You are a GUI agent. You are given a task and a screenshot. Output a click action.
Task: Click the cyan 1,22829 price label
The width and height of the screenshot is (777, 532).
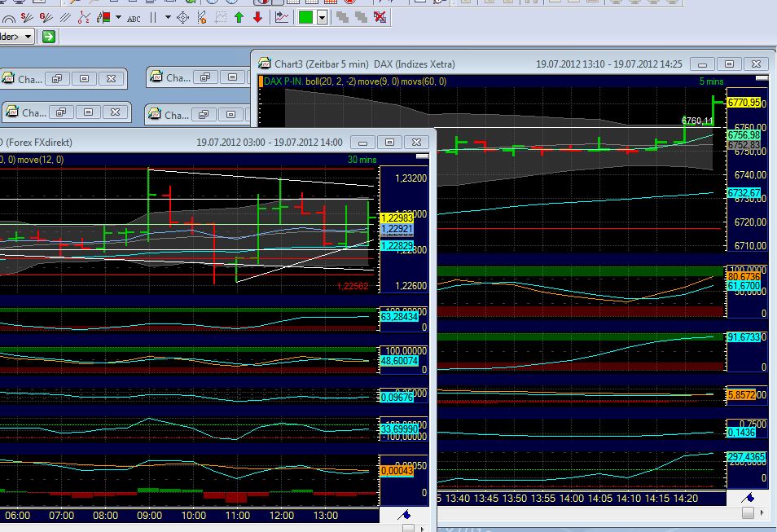[397, 246]
